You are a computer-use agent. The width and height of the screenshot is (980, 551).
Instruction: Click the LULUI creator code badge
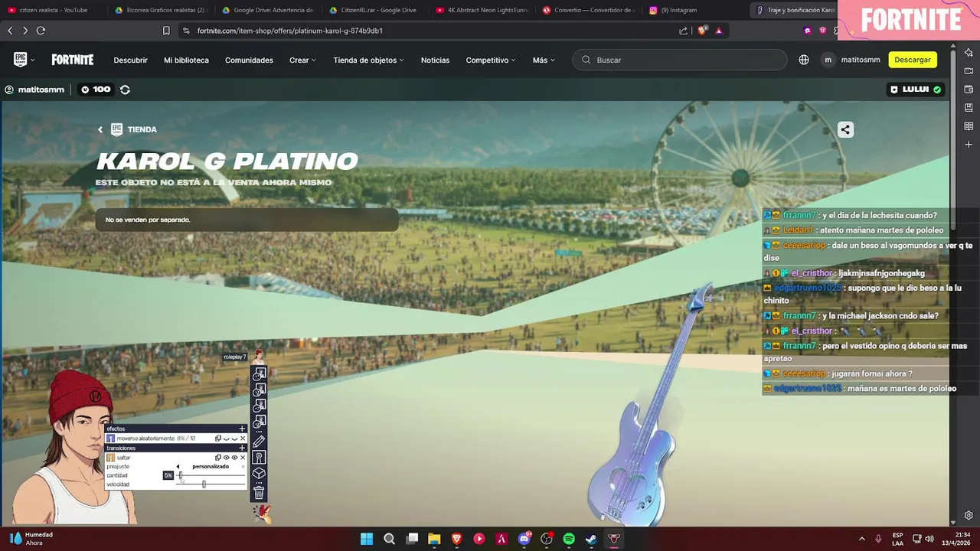point(916,90)
